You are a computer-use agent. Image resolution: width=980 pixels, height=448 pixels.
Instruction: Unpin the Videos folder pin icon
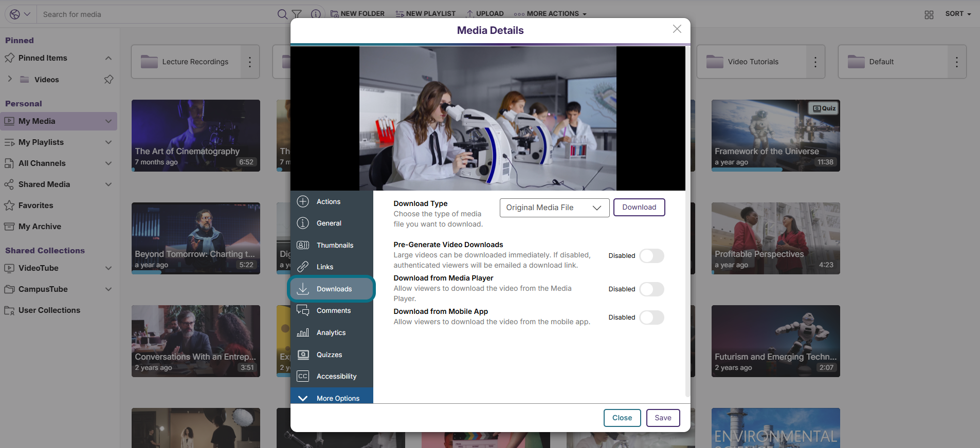pos(108,80)
